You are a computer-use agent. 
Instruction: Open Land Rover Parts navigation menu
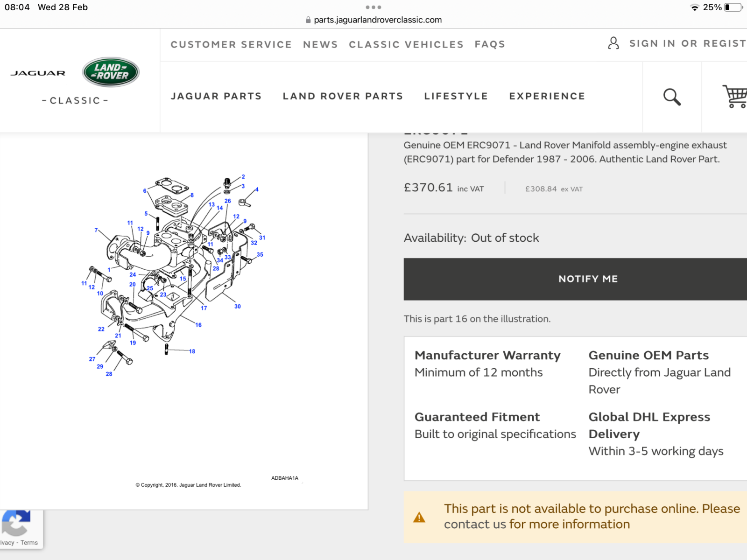[343, 96]
